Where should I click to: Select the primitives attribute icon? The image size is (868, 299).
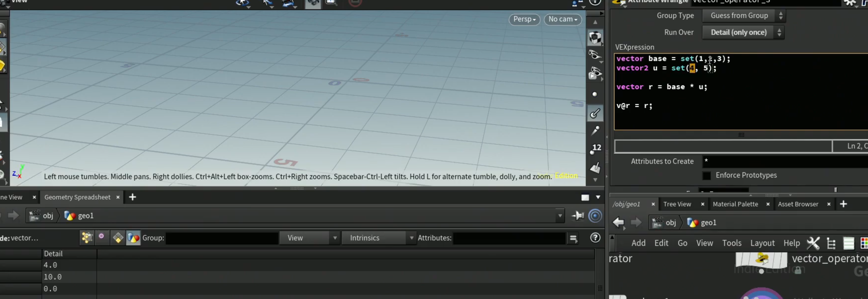tap(118, 238)
